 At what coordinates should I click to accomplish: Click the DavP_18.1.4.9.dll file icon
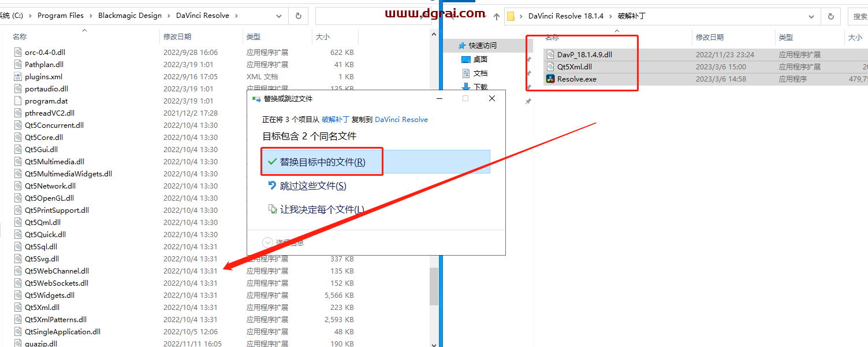(x=551, y=54)
